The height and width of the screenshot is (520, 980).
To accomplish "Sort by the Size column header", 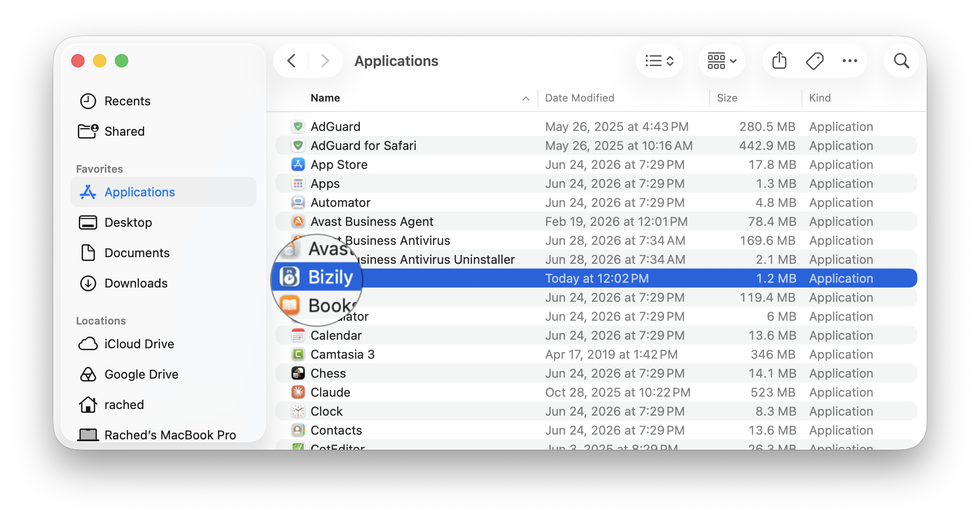I will click(727, 98).
